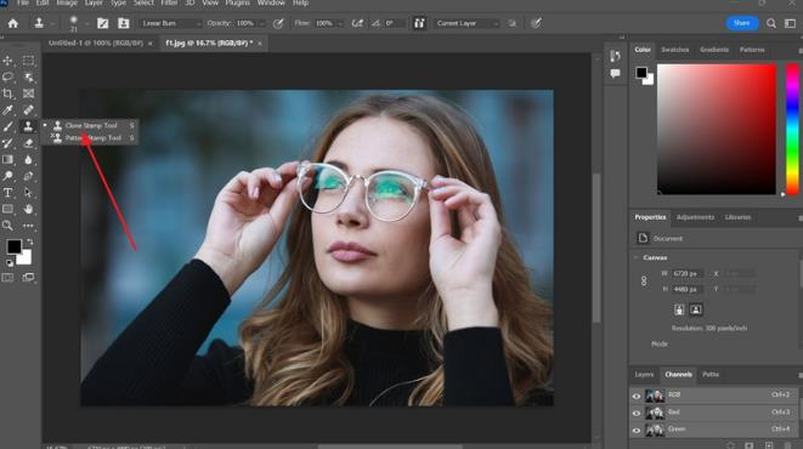
Task: Open the Adjustments tab
Action: (695, 217)
